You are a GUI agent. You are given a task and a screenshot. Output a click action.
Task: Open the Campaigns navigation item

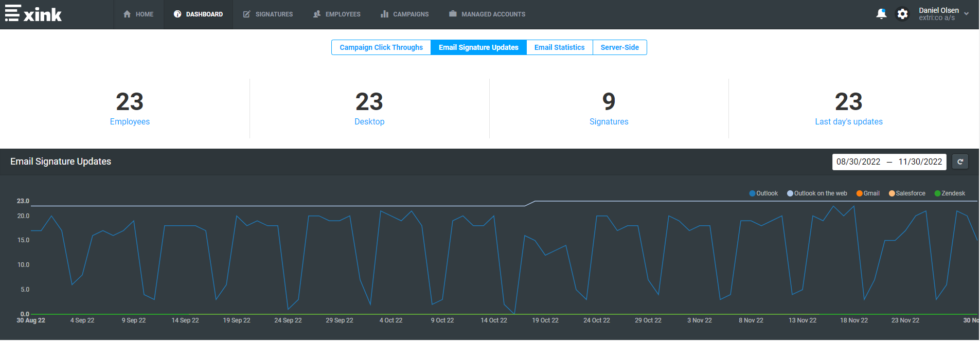pyautogui.click(x=405, y=14)
